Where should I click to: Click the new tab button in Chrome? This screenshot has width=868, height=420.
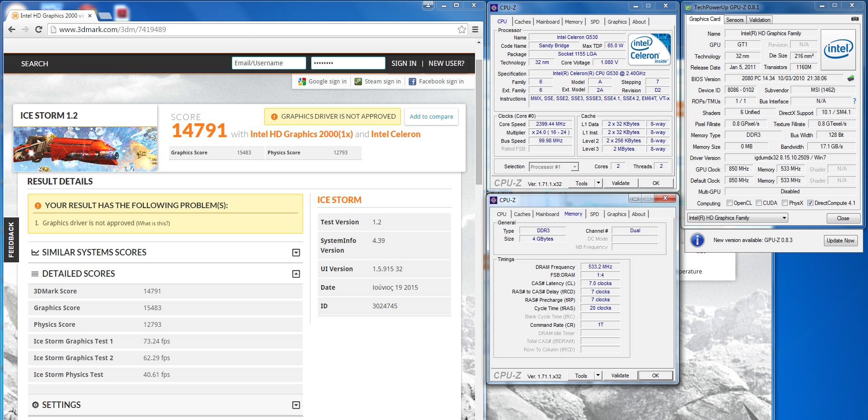coord(106,15)
